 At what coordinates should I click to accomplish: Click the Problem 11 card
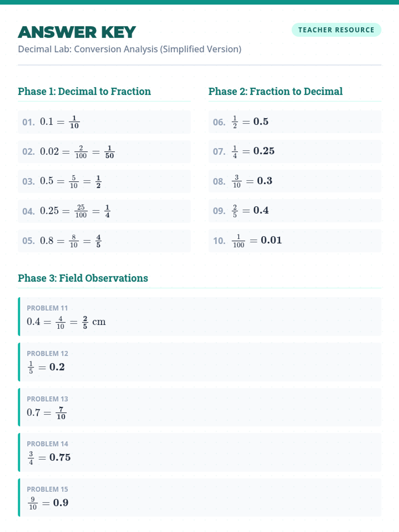[199, 317]
